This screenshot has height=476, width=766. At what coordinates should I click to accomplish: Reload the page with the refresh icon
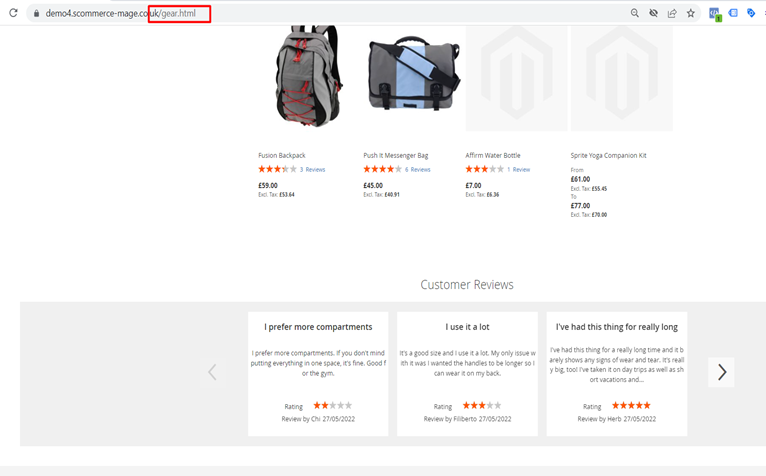(14, 13)
